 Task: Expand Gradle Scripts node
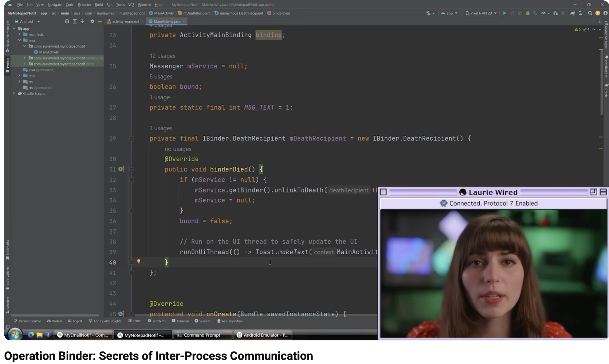14,93
